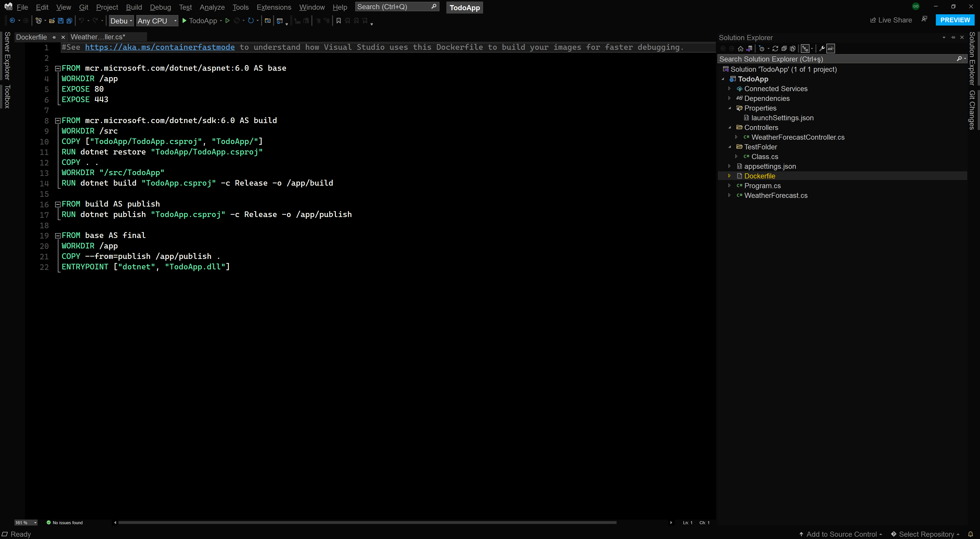Click Collapse All icon in Solution Explorer

click(784, 48)
